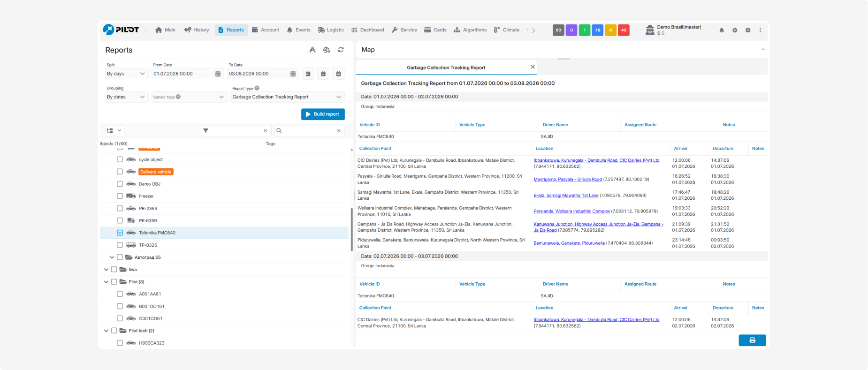
Task: Collapse the liwa group
Action: point(106,270)
